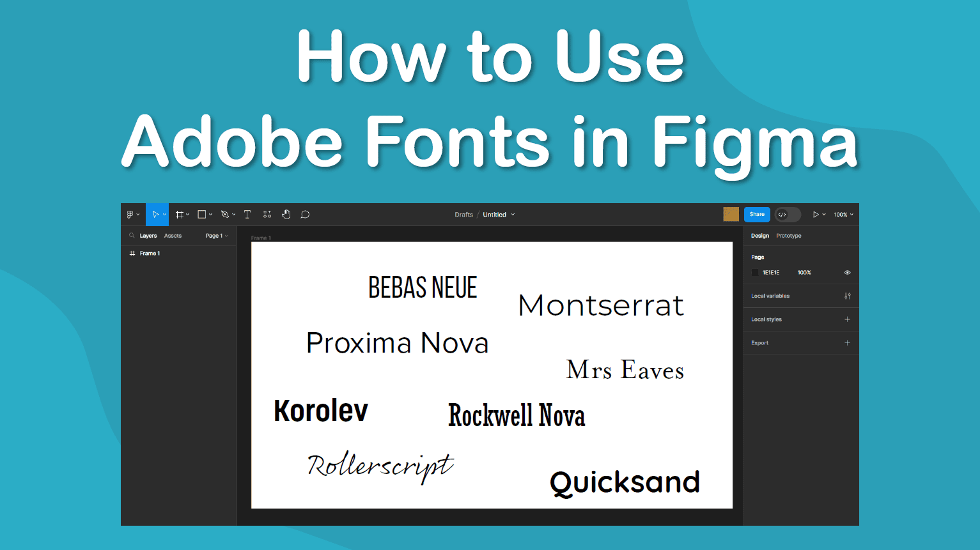This screenshot has width=980, height=550.
Task: Select the Rectangle shape tool
Action: pos(202,215)
